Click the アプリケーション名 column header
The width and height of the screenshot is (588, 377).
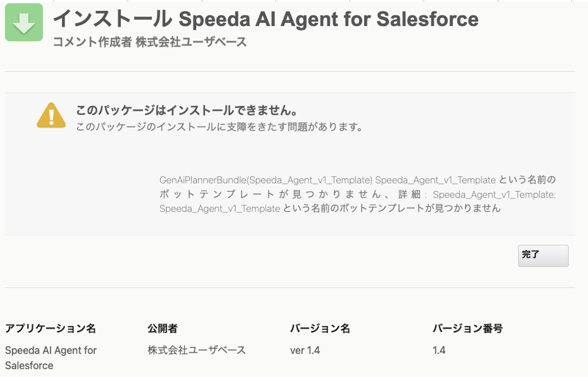point(50,328)
